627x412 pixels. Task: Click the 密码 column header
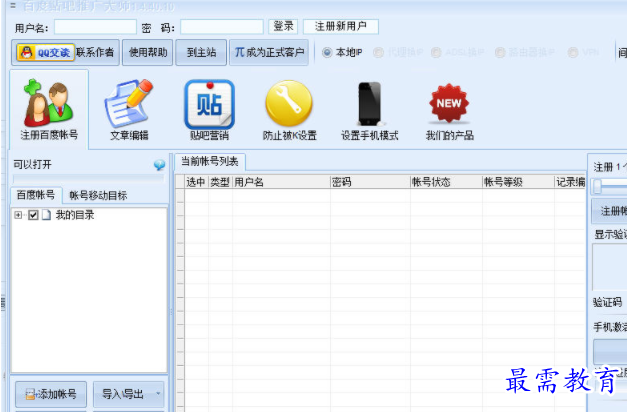370,182
